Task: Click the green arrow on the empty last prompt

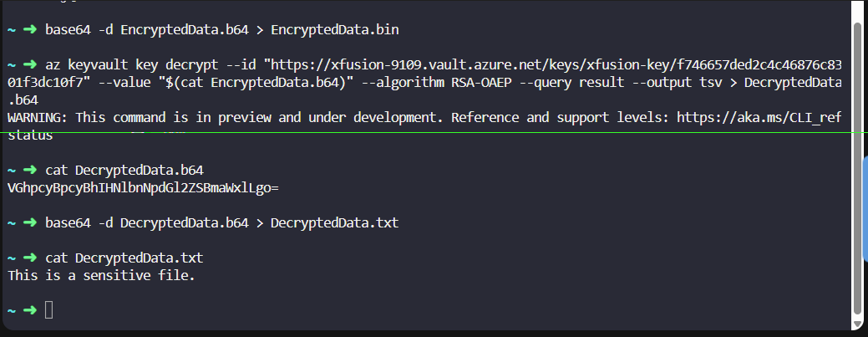Action: pyautogui.click(x=31, y=310)
